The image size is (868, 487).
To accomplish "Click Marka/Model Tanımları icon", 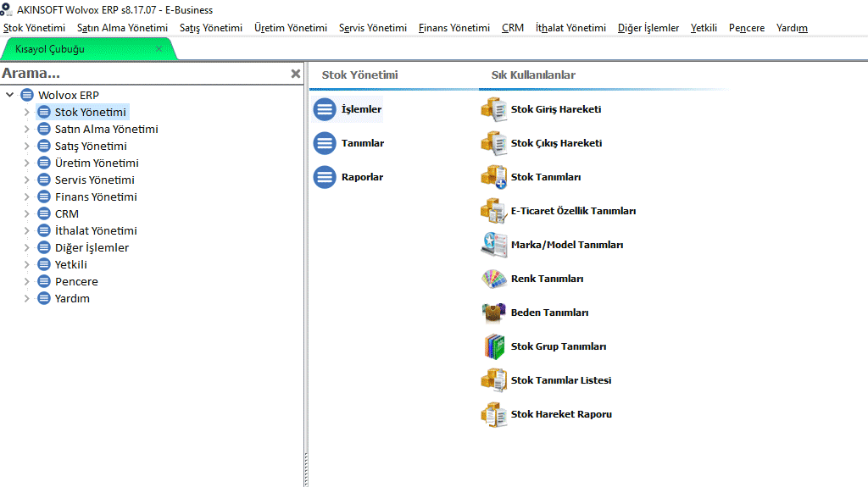I will (494, 245).
